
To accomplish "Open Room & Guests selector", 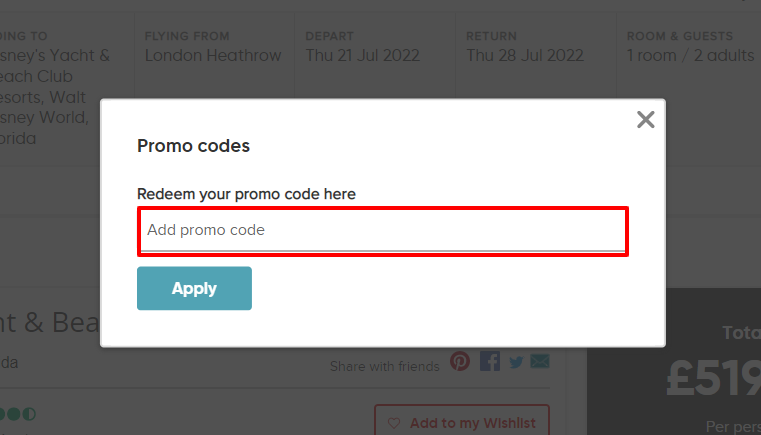I will tap(690, 56).
